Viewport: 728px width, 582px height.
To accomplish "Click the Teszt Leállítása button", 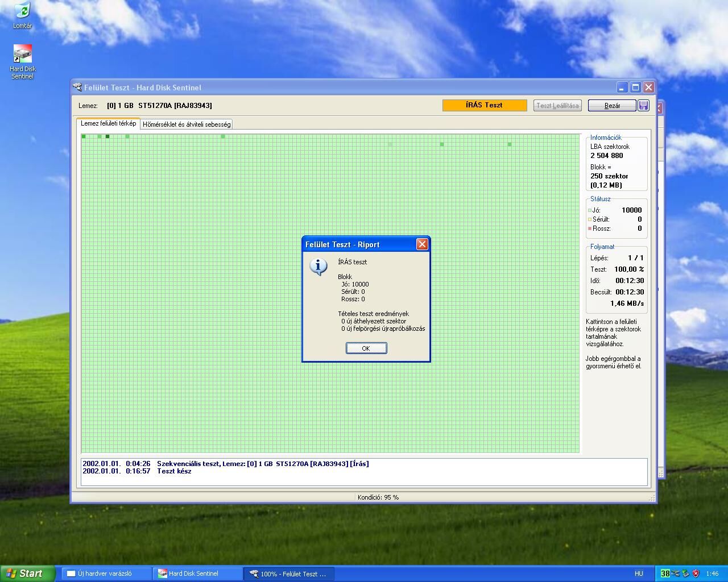I will 557,105.
